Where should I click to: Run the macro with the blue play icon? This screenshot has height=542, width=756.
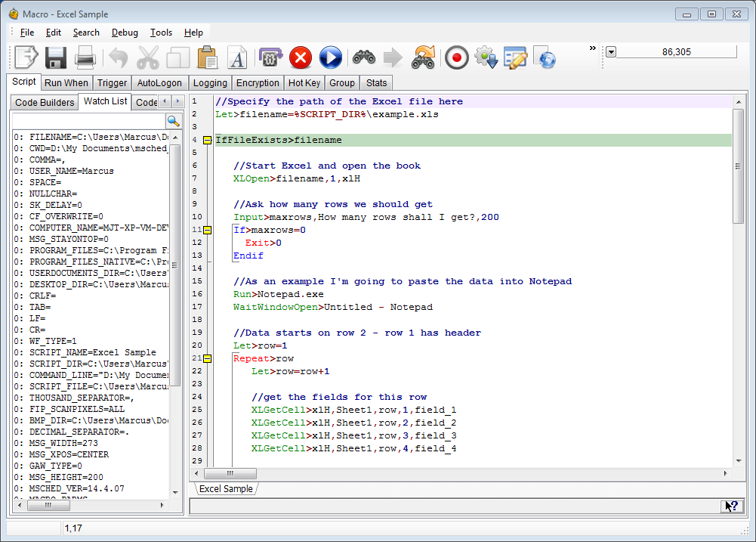click(330, 57)
